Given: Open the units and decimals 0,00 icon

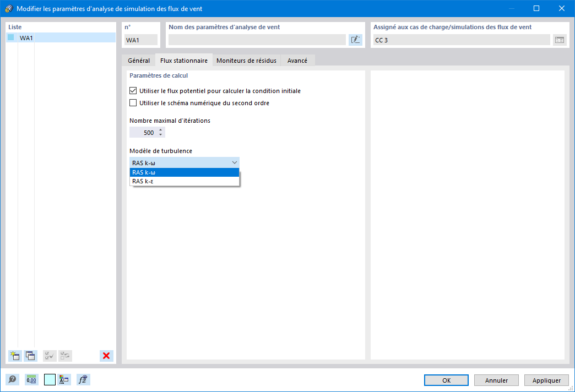Looking at the screenshot, I should point(31,379).
